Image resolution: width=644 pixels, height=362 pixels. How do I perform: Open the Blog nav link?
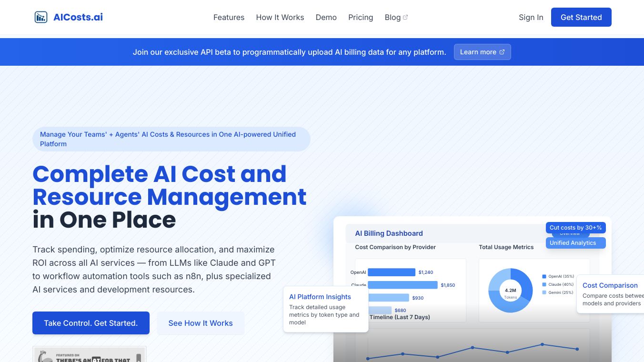[396, 17]
